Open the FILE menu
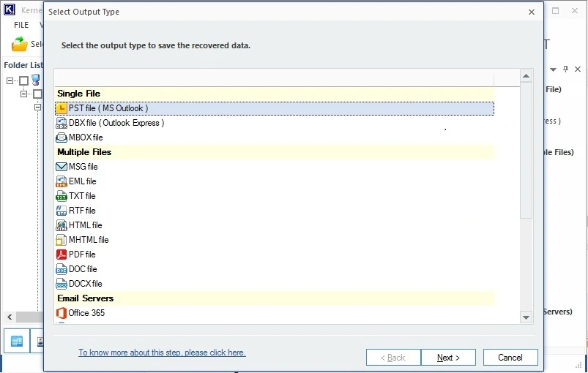This screenshot has height=373, width=588. click(21, 25)
